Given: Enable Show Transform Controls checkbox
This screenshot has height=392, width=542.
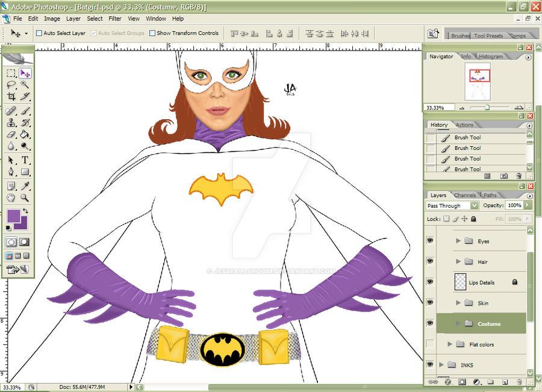Looking at the screenshot, I should click(x=152, y=33).
